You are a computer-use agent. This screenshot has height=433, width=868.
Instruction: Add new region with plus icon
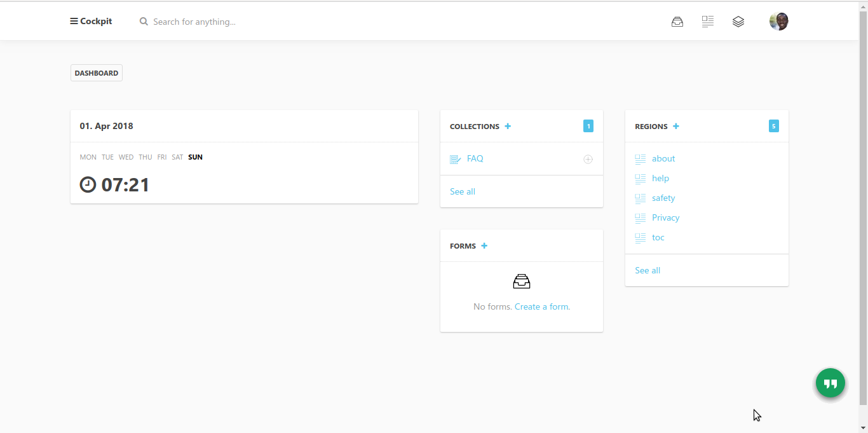pyautogui.click(x=676, y=126)
